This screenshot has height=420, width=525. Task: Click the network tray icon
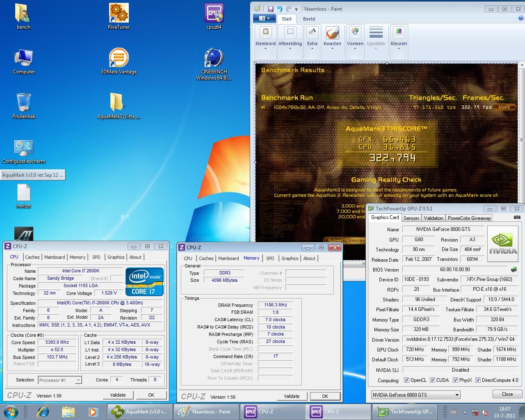pyautogui.click(x=475, y=412)
